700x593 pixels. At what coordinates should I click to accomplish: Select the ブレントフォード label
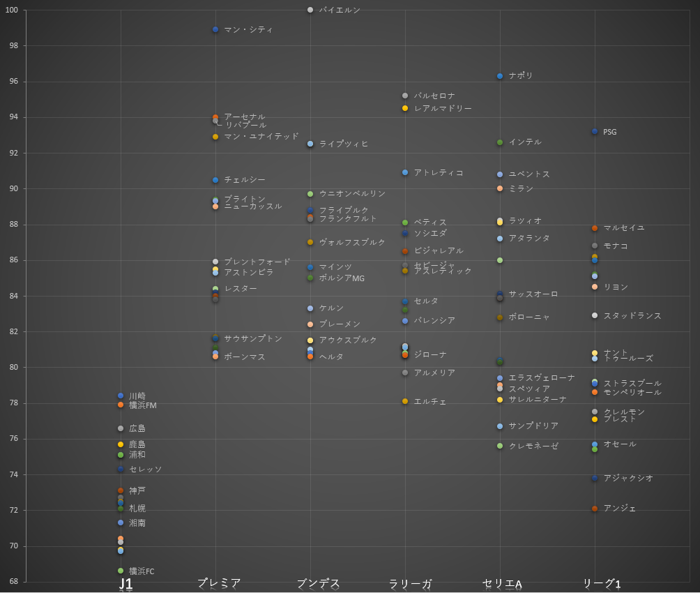[x=257, y=262]
